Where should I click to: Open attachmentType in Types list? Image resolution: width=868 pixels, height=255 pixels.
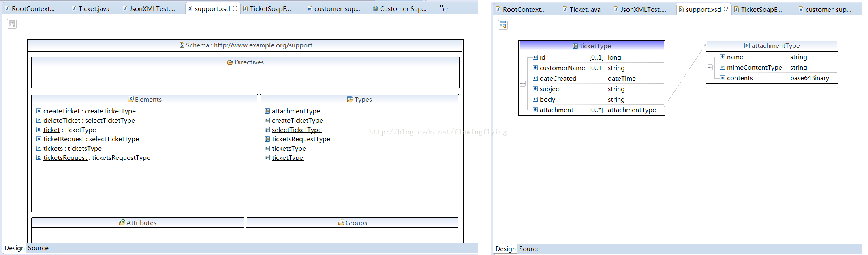(296, 111)
